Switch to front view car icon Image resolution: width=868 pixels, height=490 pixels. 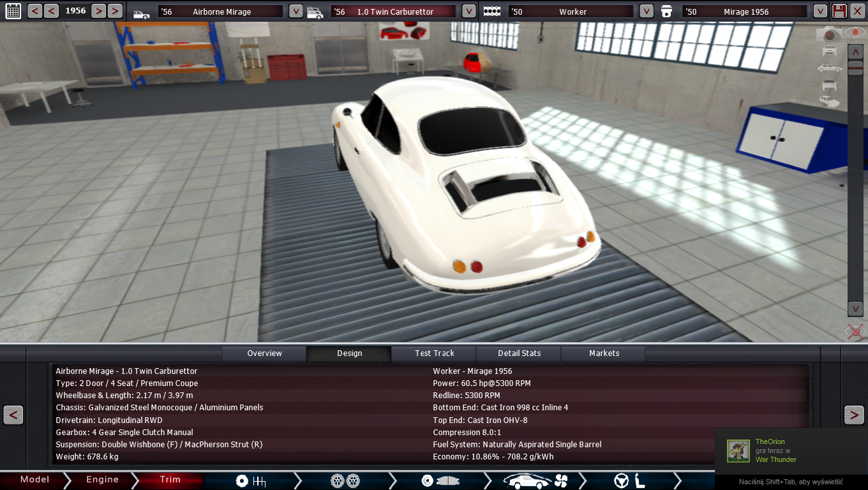click(x=830, y=51)
